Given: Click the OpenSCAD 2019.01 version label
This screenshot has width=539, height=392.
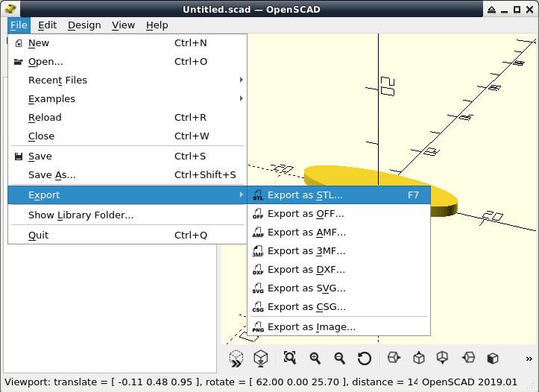Looking at the screenshot, I should (x=470, y=382).
